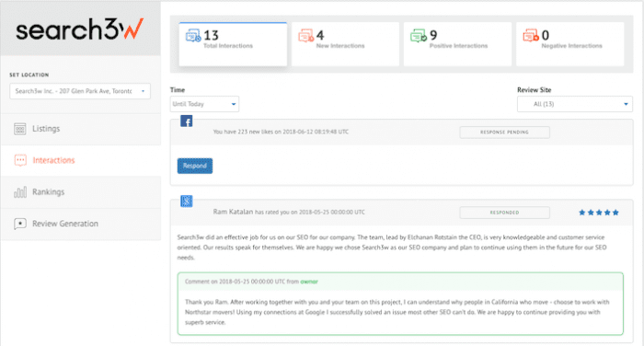Click the Total Interactions icon

tap(193, 36)
